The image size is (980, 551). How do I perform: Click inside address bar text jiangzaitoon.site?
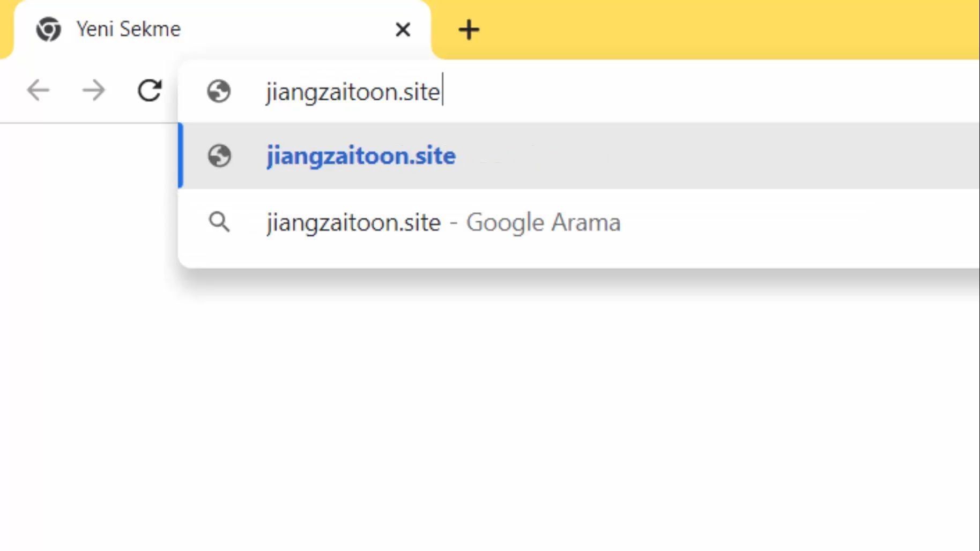(x=353, y=92)
